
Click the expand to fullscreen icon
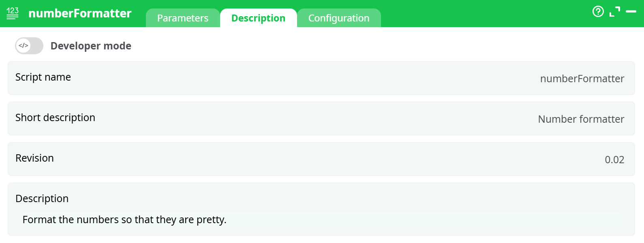(615, 11)
